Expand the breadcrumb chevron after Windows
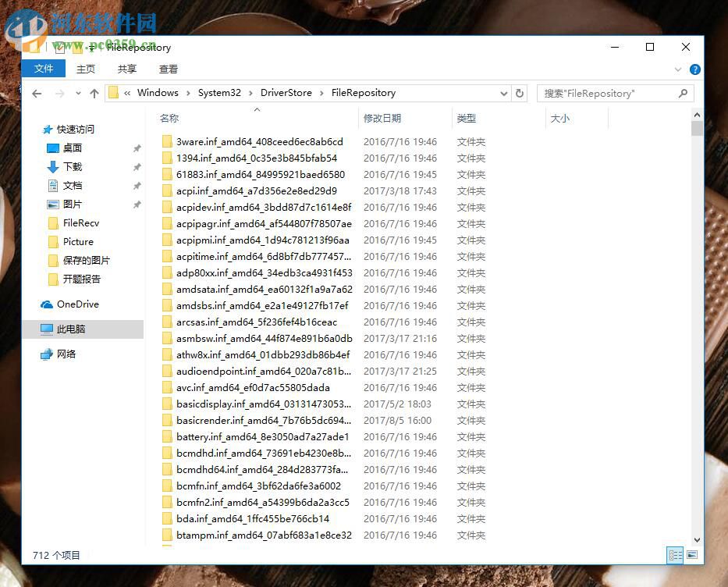This screenshot has height=587, width=728. (187, 93)
